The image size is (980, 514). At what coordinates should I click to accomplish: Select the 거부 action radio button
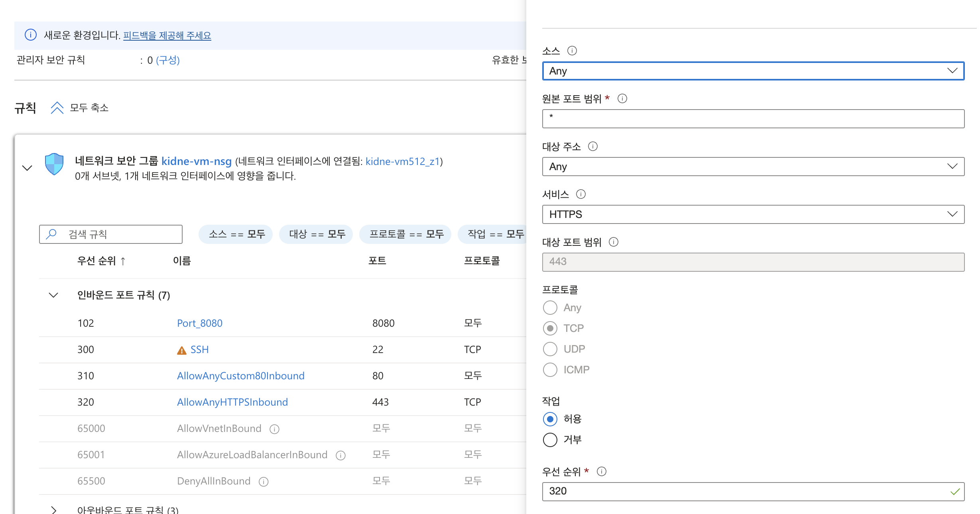(550, 440)
